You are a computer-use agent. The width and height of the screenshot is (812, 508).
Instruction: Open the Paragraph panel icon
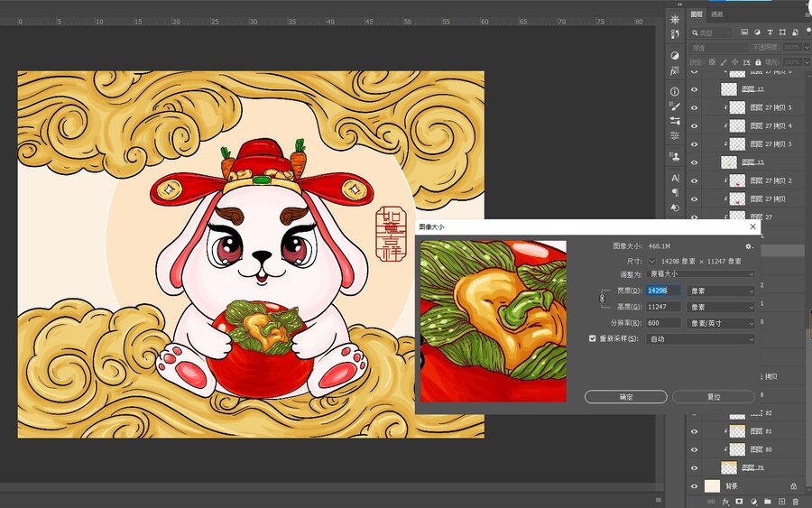pyautogui.click(x=675, y=192)
